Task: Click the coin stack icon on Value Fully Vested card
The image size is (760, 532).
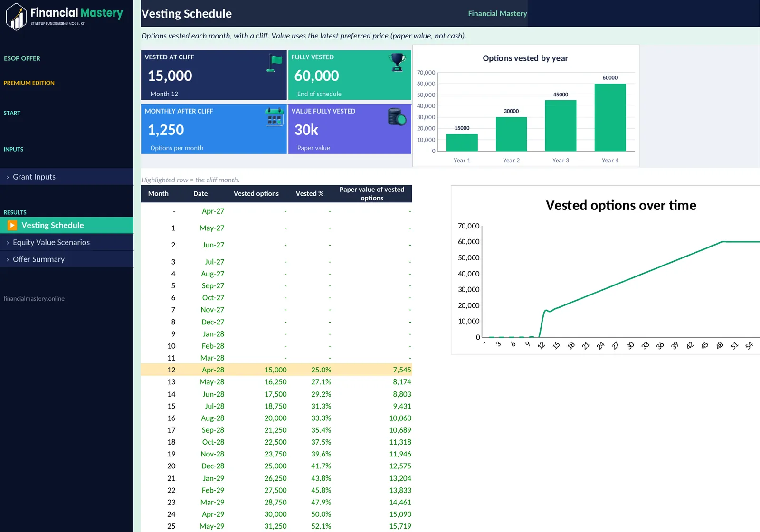Action: pyautogui.click(x=397, y=117)
